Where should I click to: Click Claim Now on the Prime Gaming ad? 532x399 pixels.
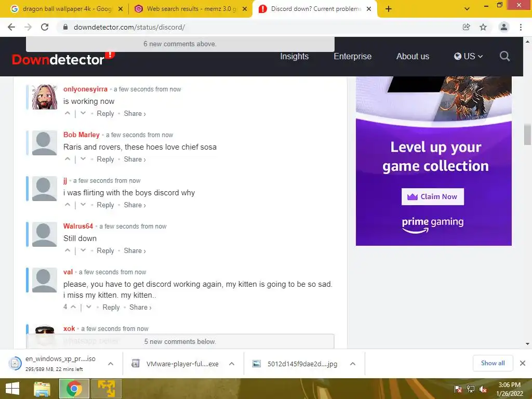point(433,196)
